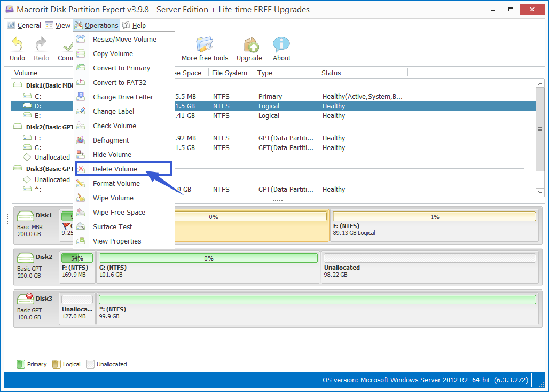Screen dimensions: 549x392
Task: Click the Format Volume icon
Action: point(81,183)
